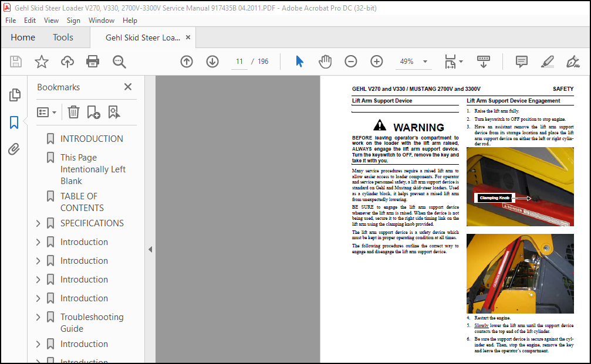The image size is (591, 364).
Task: Open the Attachments paperclip panel
Action: (x=14, y=149)
